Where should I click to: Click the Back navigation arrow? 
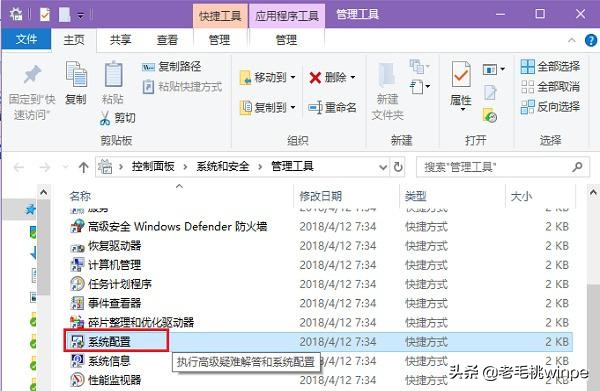19,167
